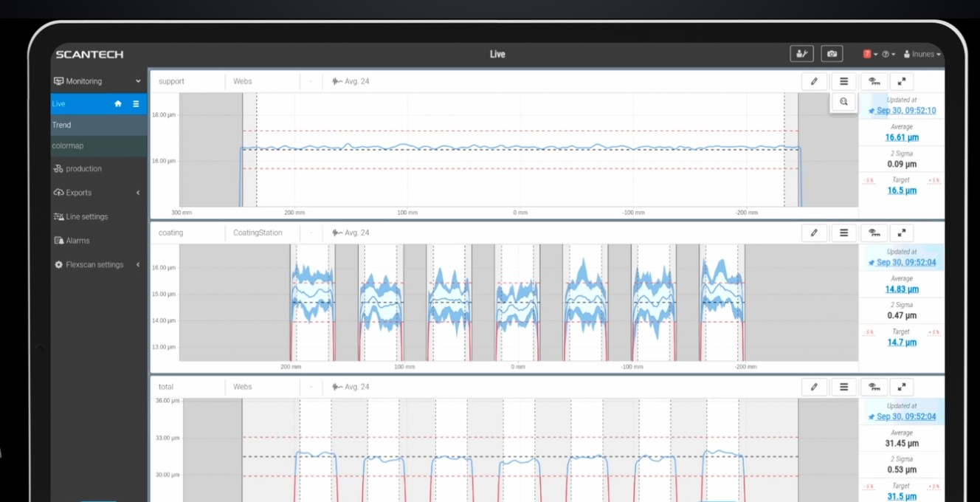The height and width of the screenshot is (502, 980).
Task: Click the support Target 16.5 µm link
Action: [901, 190]
